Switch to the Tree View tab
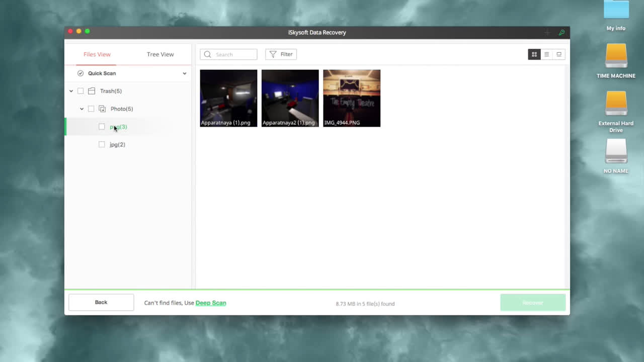 click(160, 54)
